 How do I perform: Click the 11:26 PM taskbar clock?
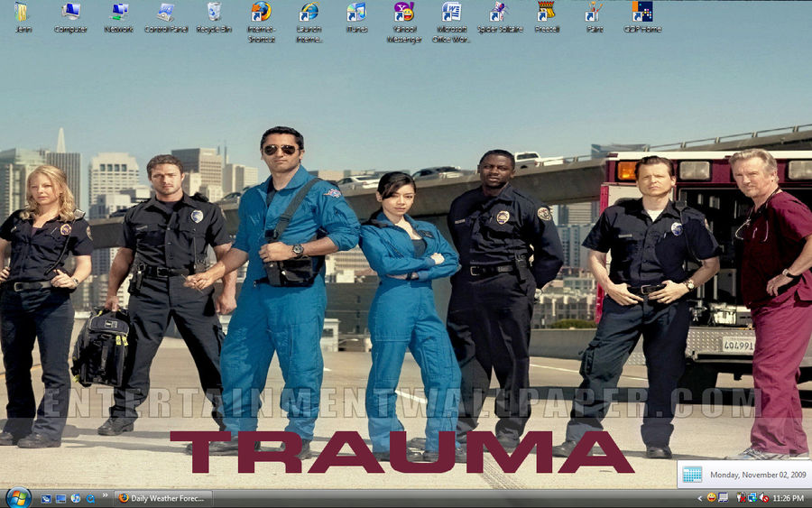pyautogui.click(x=789, y=498)
